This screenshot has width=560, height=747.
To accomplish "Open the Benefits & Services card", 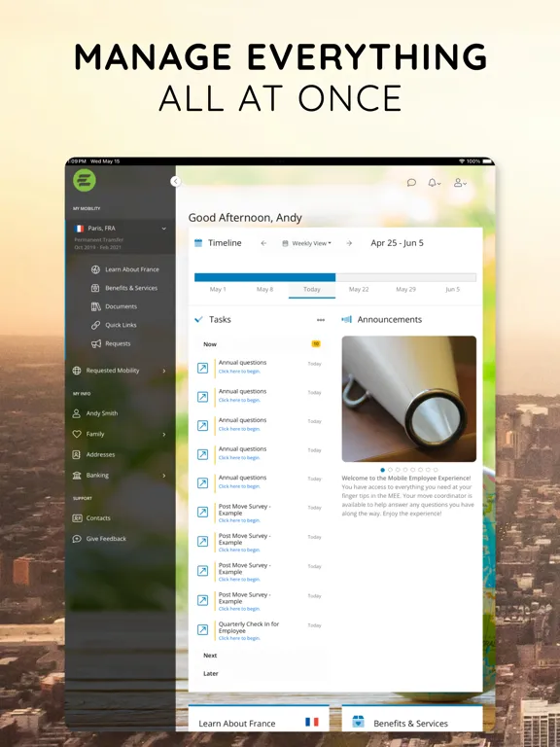I will click(412, 718).
